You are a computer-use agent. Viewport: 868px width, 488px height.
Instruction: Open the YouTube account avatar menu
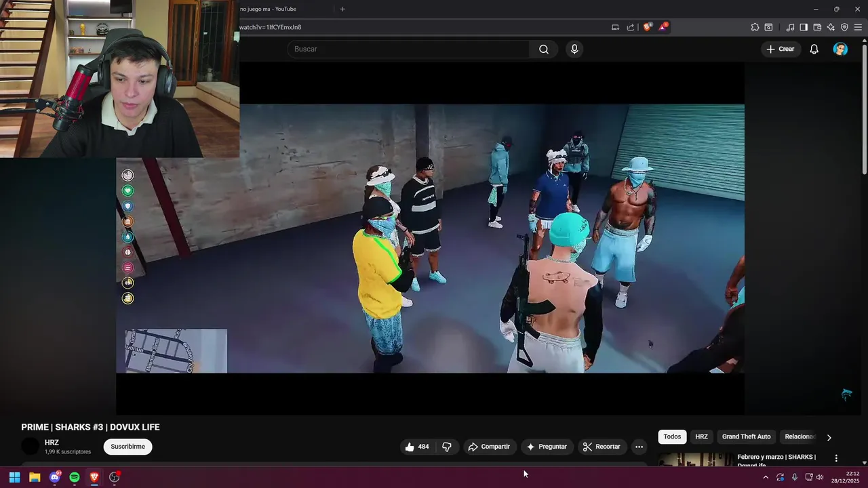840,49
